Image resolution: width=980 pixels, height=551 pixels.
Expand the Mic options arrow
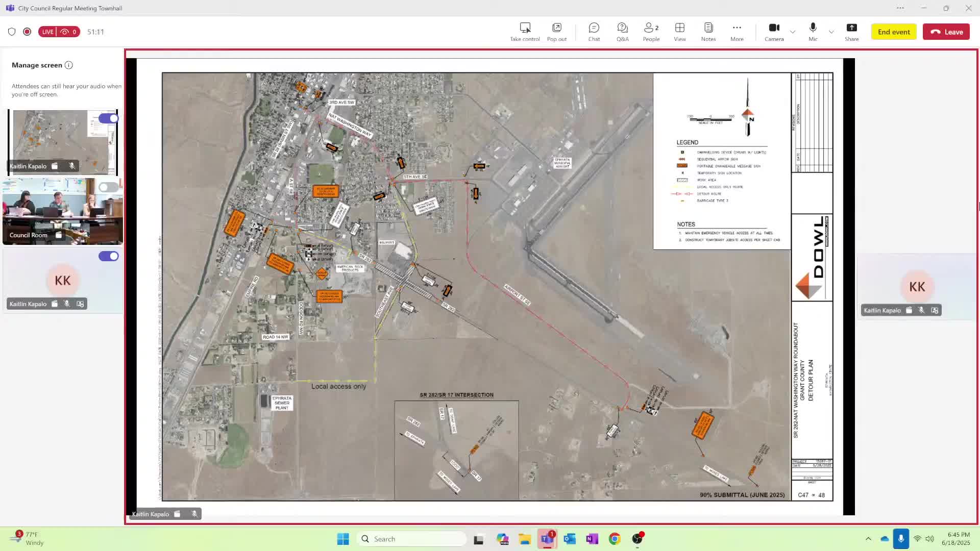831,32
